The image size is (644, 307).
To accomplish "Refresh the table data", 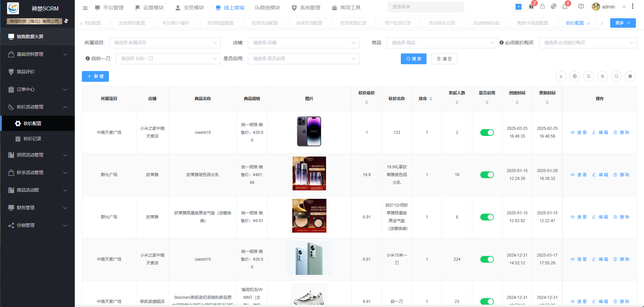I will tap(589, 76).
